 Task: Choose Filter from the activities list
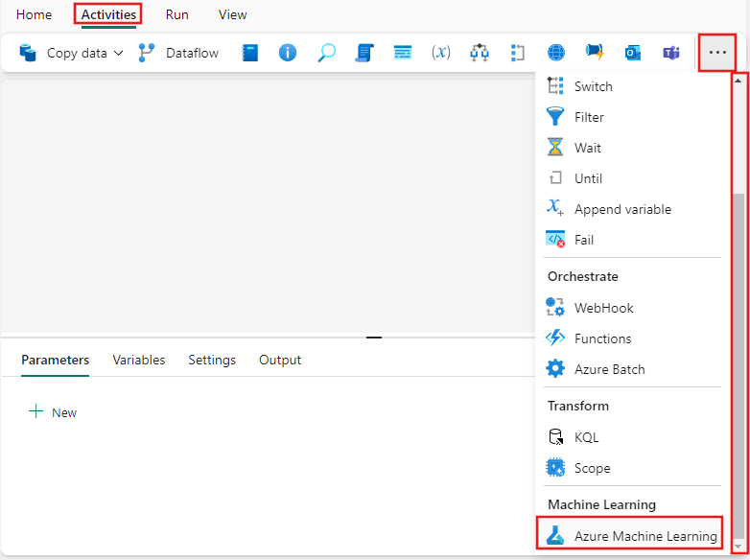(x=632, y=117)
